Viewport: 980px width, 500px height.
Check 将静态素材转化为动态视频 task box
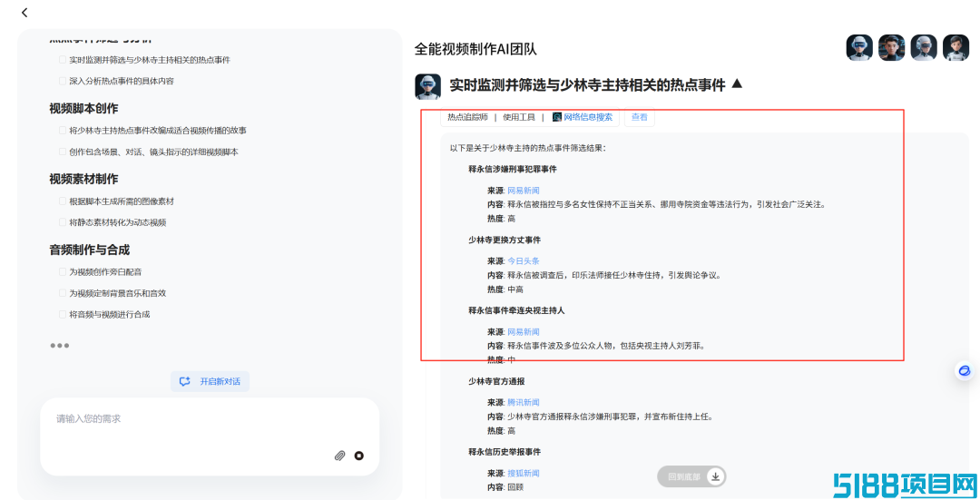(x=63, y=222)
